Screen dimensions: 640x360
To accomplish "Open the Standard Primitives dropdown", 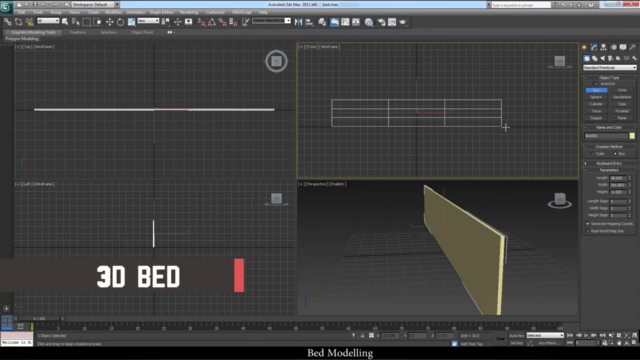I will (x=609, y=67).
